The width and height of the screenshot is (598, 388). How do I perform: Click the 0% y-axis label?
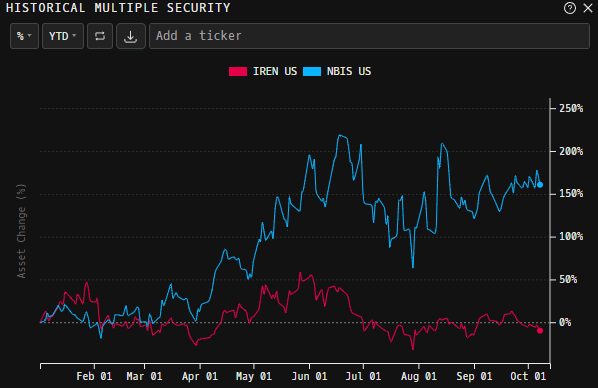(x=565, y=322)
